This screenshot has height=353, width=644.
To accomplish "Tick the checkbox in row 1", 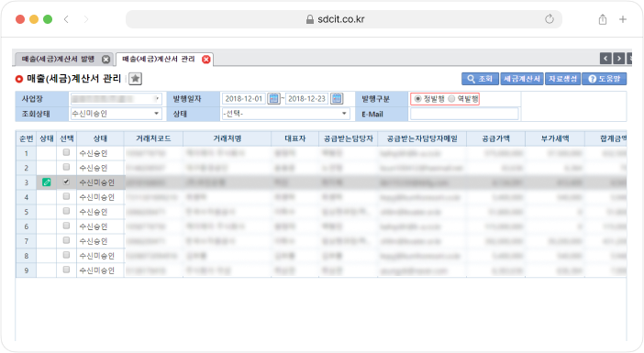I will coord(66,152).
